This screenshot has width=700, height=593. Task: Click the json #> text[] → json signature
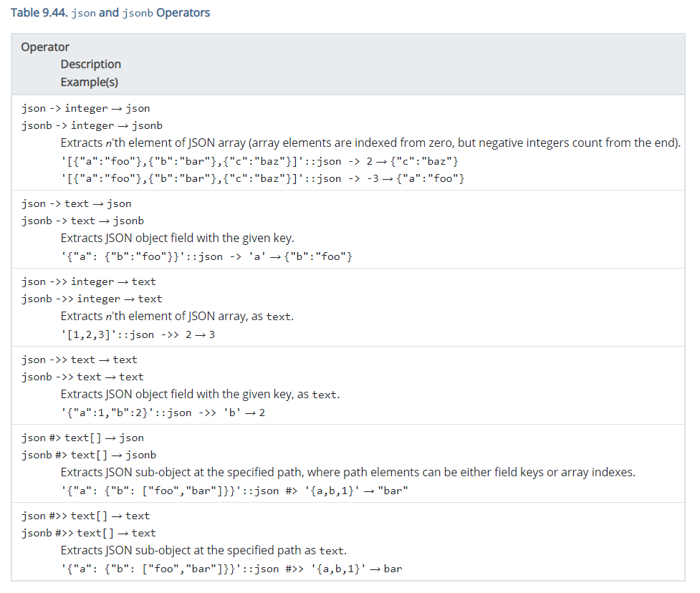[82, 438]
